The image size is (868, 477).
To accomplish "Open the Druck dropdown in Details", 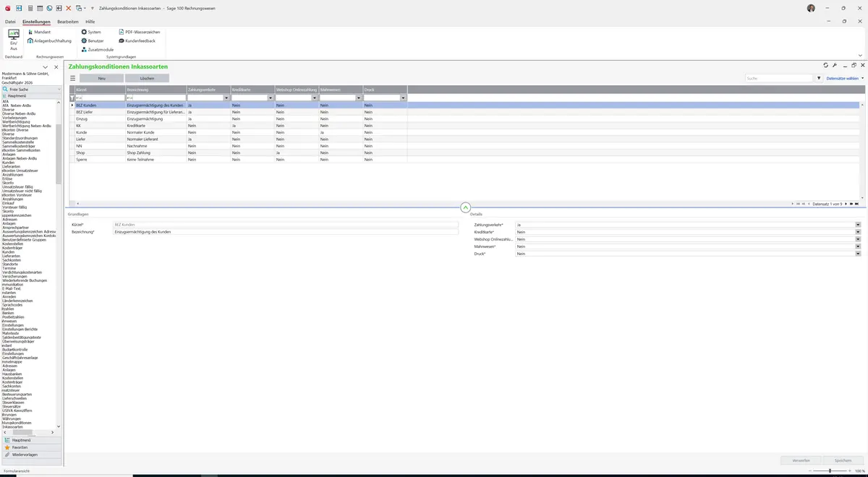I will (x=858, y=254).
